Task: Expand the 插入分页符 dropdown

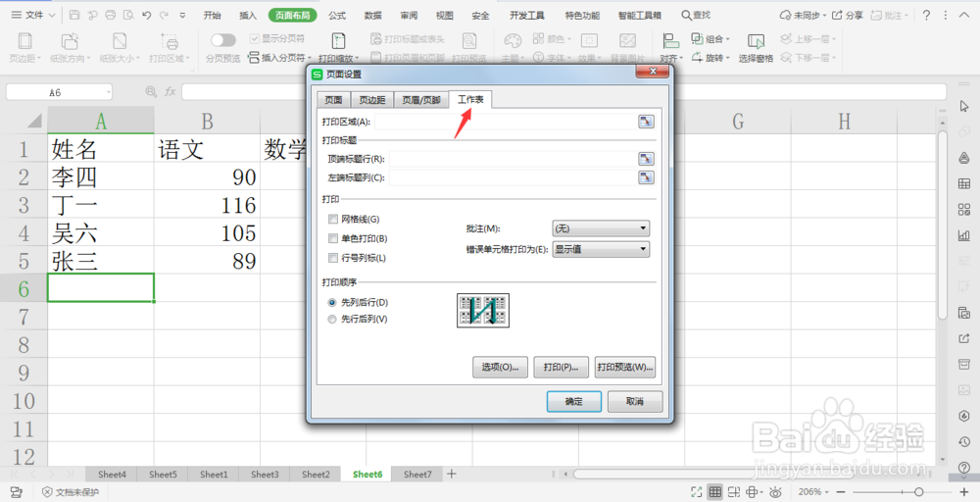Action: coord(308,58)
